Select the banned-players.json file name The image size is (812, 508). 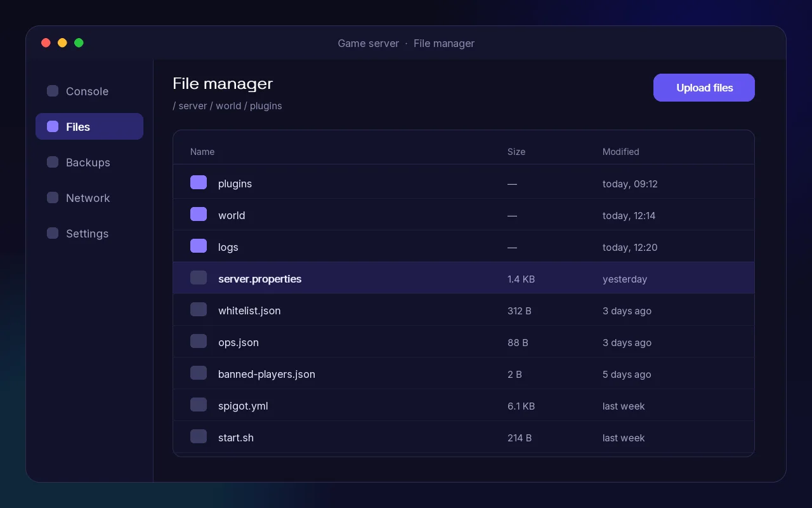coord(266,374)
